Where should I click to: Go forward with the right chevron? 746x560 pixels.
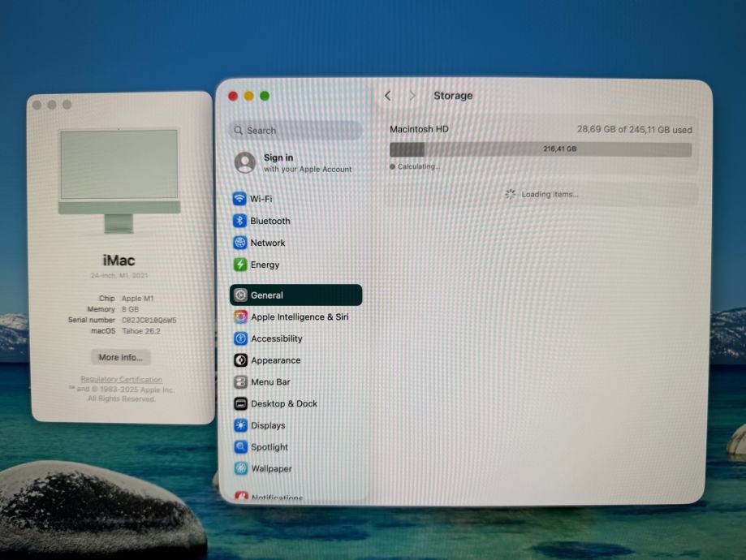(x=412, y=96)
